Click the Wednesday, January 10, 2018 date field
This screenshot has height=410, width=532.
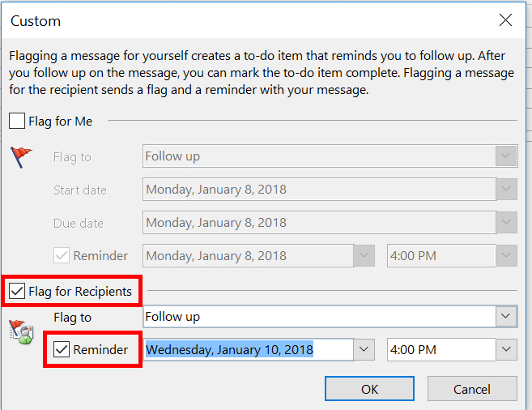click(x=243, y=350)
